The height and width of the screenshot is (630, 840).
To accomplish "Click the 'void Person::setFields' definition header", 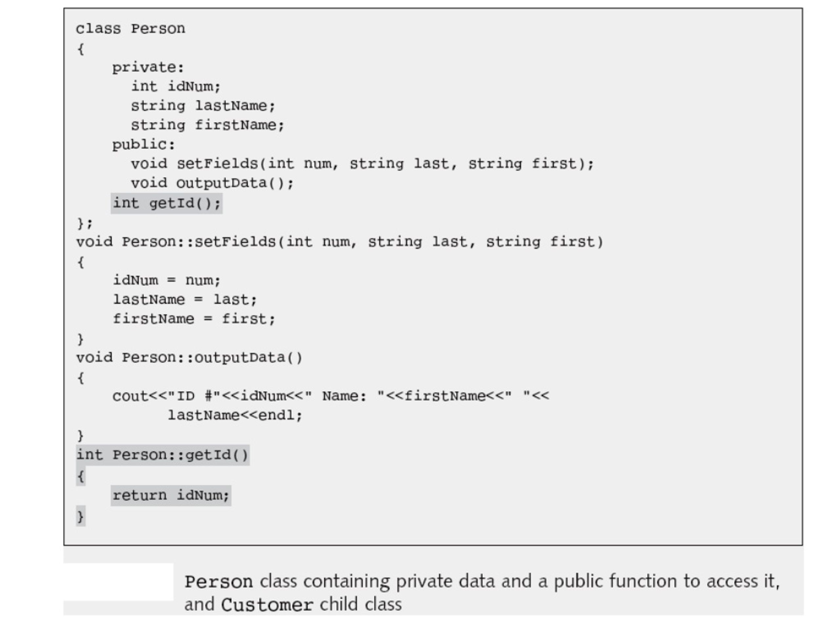I will (340, 242).
